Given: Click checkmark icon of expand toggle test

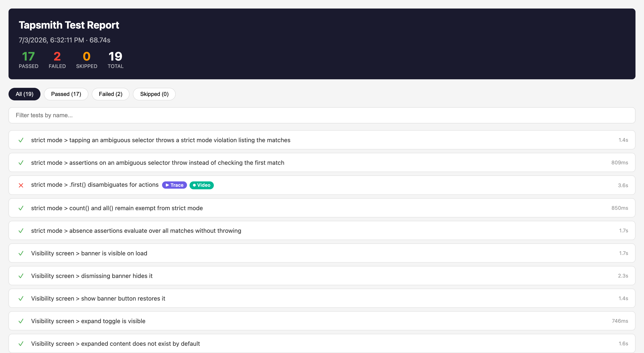Looking at the screenshot, I should tap(21, 321).
